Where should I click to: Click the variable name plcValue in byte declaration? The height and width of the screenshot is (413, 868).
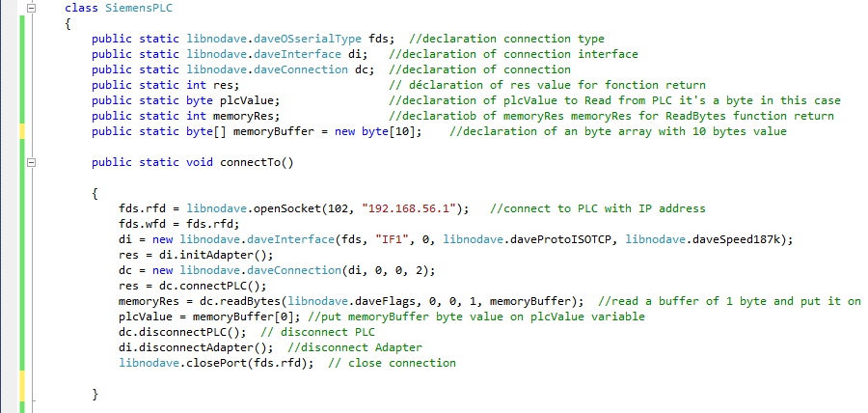(244, 100)
